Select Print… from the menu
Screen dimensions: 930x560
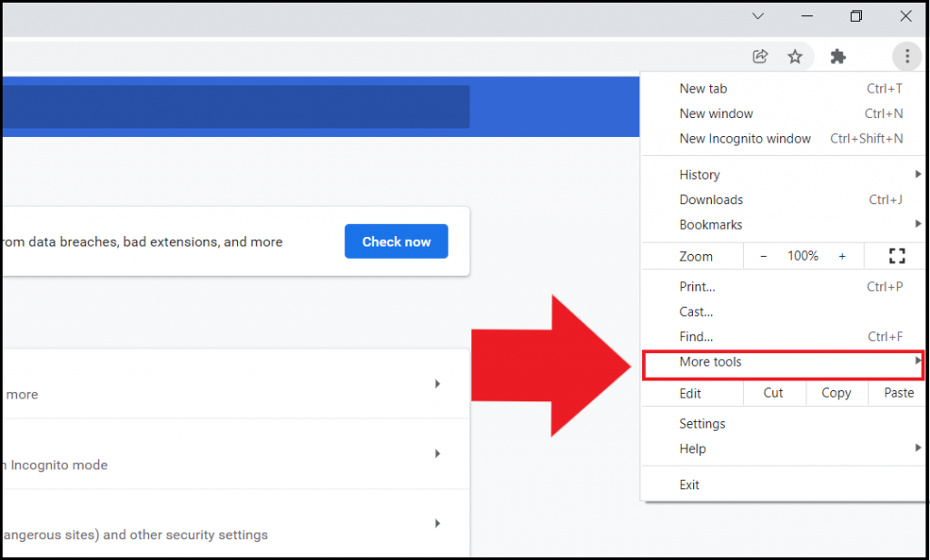[x=697, y=287]
